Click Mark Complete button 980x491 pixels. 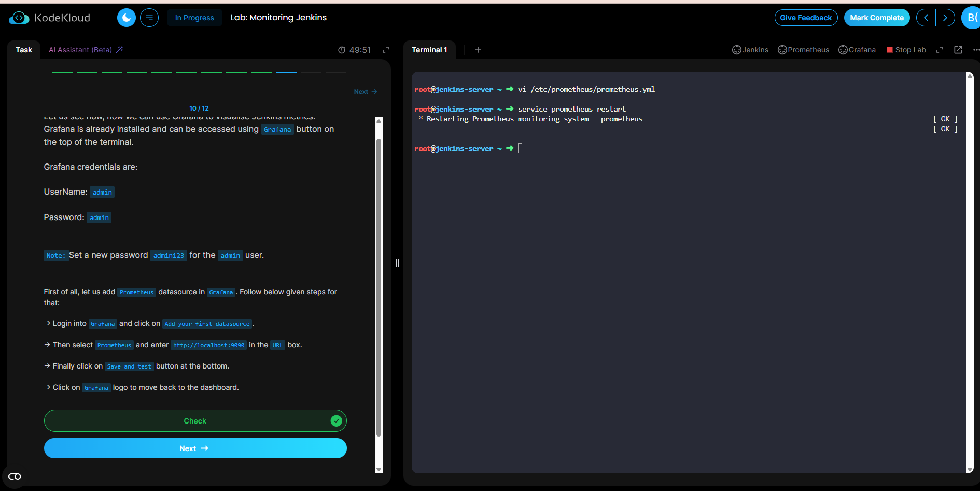(x=877, y=18)
